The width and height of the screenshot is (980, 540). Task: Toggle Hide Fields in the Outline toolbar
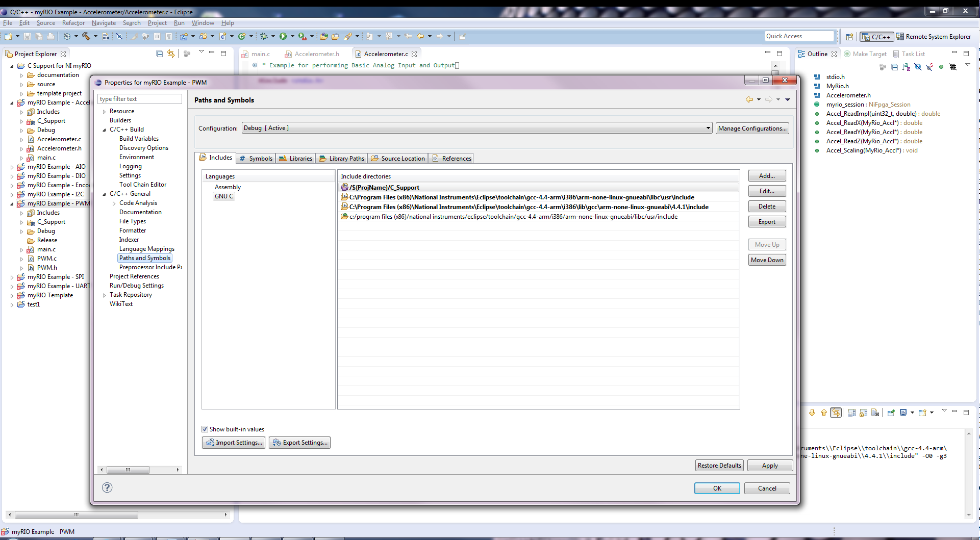[x=918, y=67]
